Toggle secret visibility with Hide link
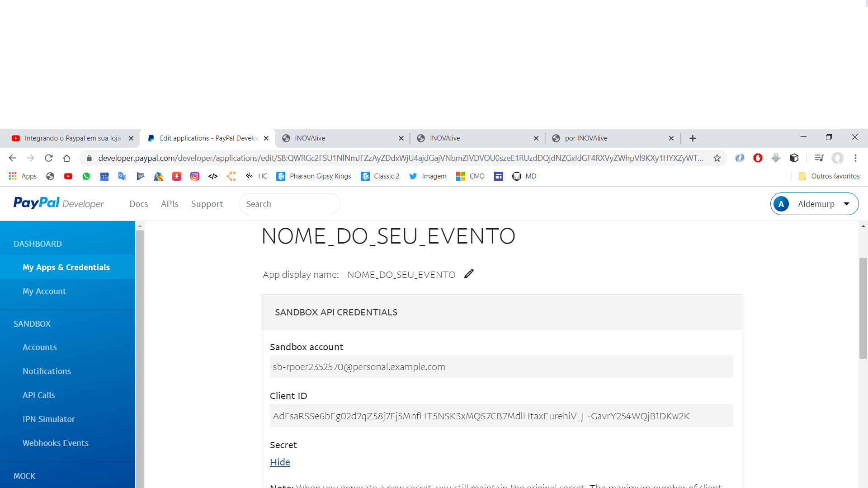 (x=280, y=462)
